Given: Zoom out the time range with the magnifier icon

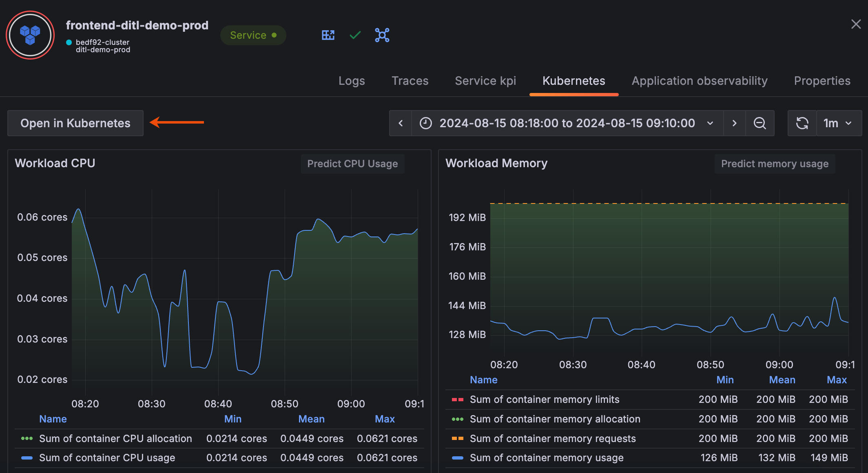Looking at the screenshot, I should (759, 123).
